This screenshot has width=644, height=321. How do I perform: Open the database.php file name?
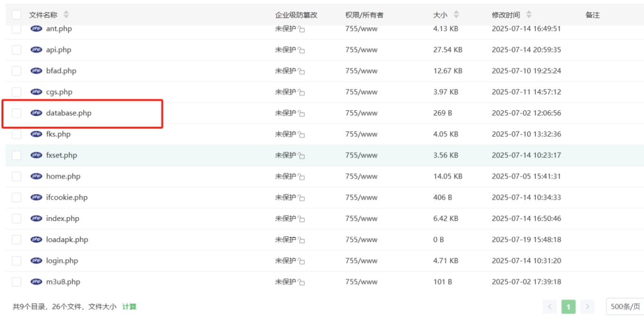coord(69,113)
